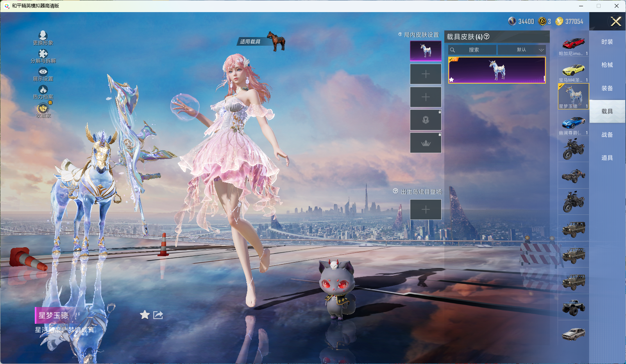Click the help icon beside 载具皮肤 (4)
This screenshot has width=626, height=364.
pos(486,37)
